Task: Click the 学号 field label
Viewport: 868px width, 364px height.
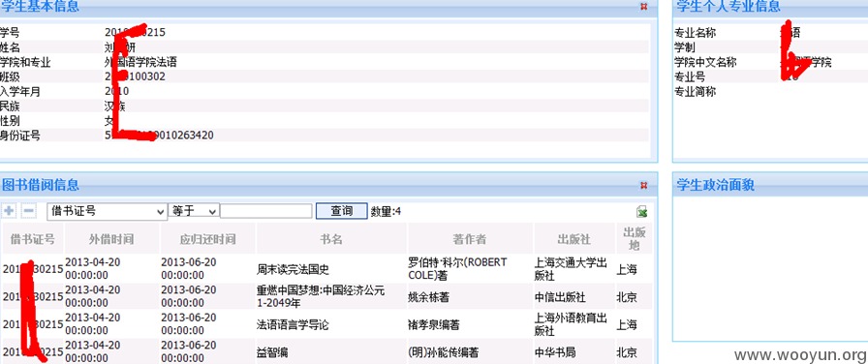Action: (x=10, y=33)
